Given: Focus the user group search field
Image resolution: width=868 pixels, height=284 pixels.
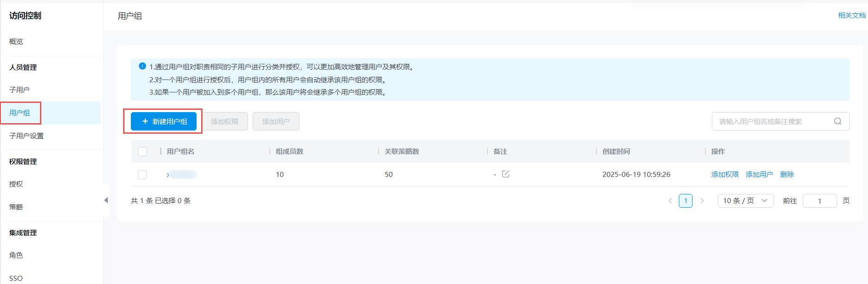Looking at the screenshot, I should pyautogui.click(x=781, y=121).
